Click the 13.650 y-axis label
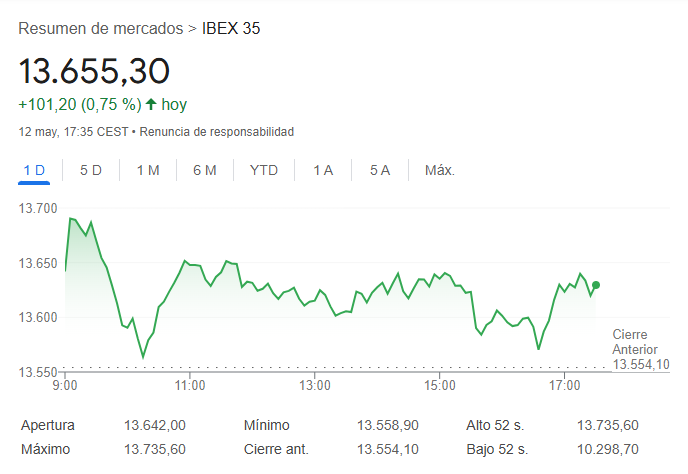The image size is (688, 474). (38, 263)
